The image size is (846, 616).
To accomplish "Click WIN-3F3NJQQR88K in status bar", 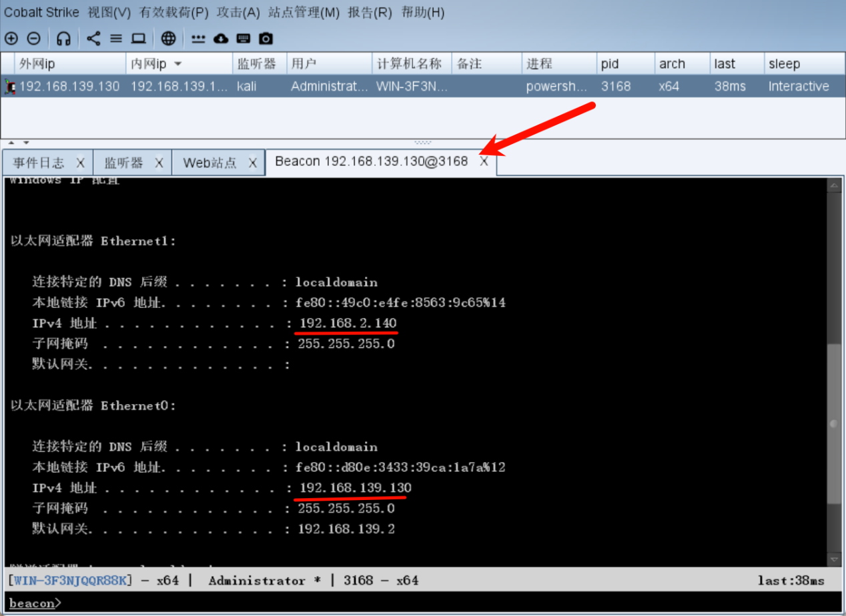I will point(70,580).
